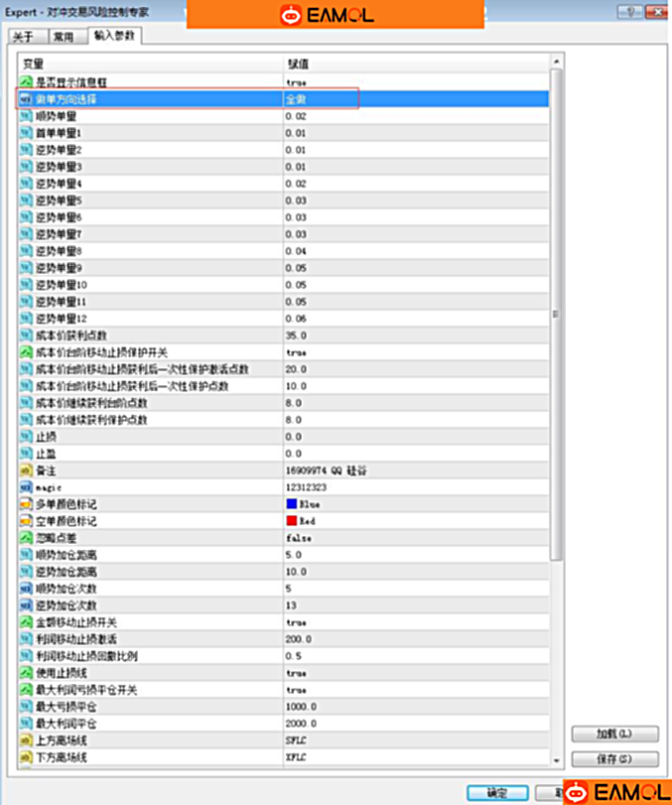Click the green bool icon beside 使用止损线
672x805 pixels.
tap(26, 673)
